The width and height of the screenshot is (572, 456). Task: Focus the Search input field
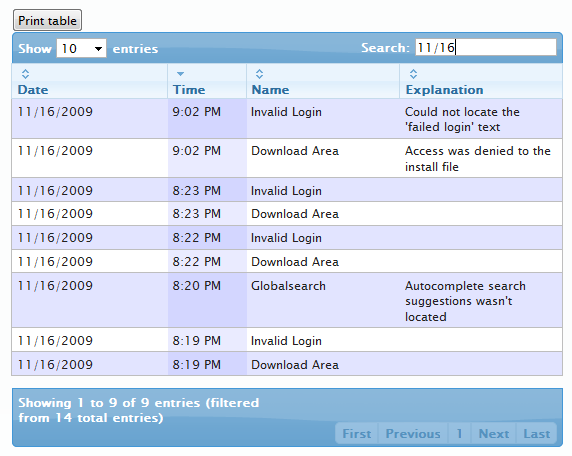point(486,47)
